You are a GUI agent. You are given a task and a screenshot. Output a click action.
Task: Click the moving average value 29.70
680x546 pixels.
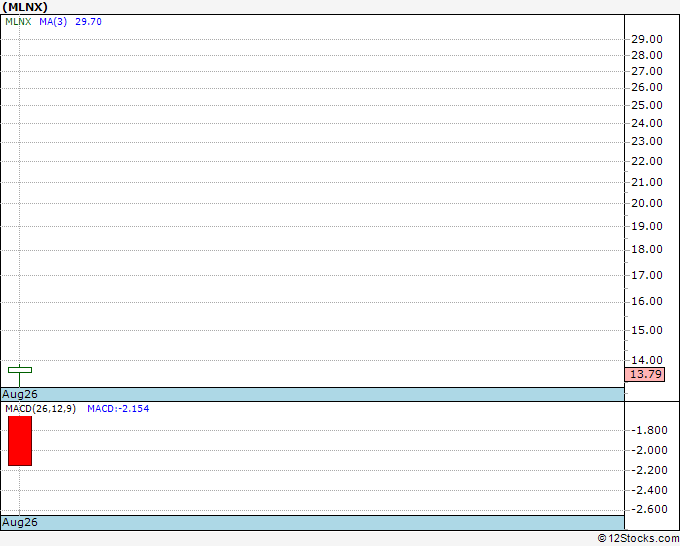pos(88,22)
